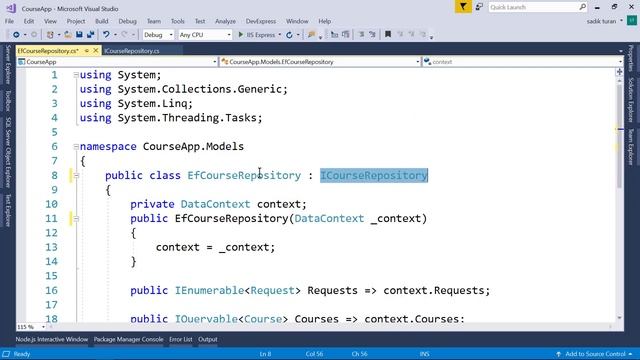Image resolution: width=640 pixels, height=360 pixels.
Task: Click the Navigate Backward arrow icon
Action: [x=16, y=35]
